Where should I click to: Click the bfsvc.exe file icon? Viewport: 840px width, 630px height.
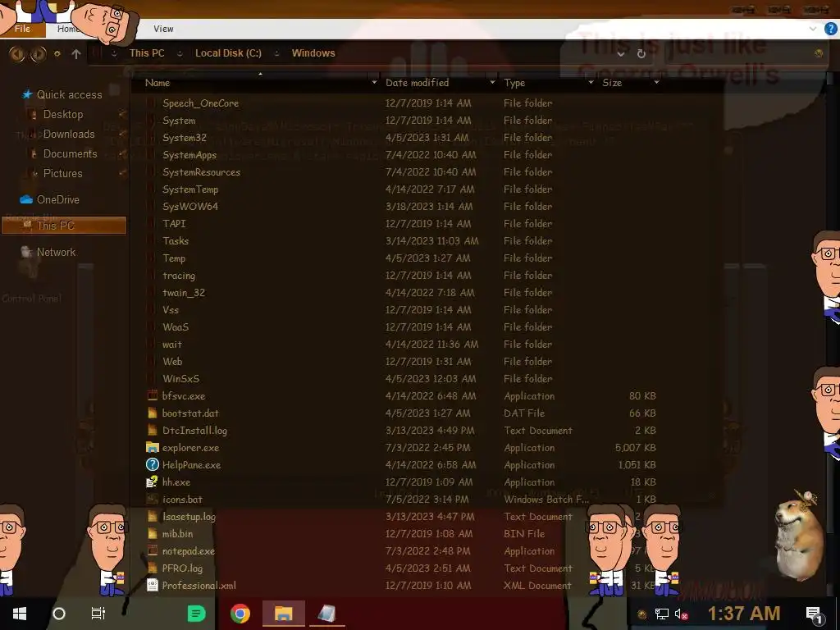[153, 396]
